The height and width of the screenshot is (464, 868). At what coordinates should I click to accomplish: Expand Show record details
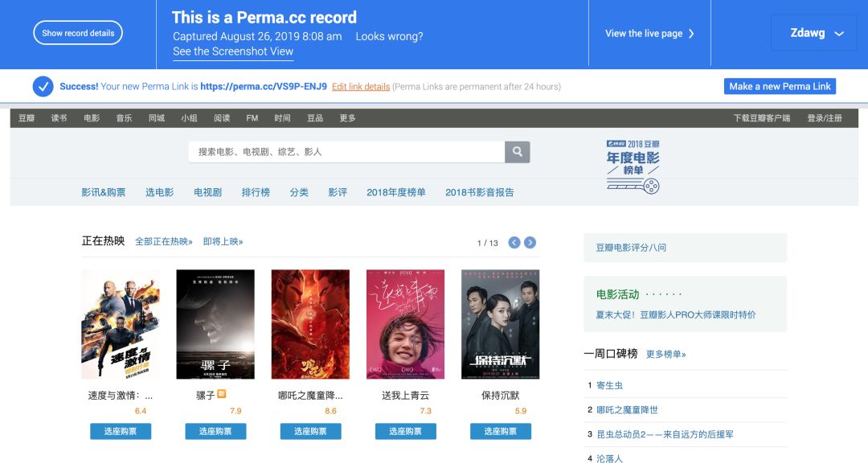78,33
